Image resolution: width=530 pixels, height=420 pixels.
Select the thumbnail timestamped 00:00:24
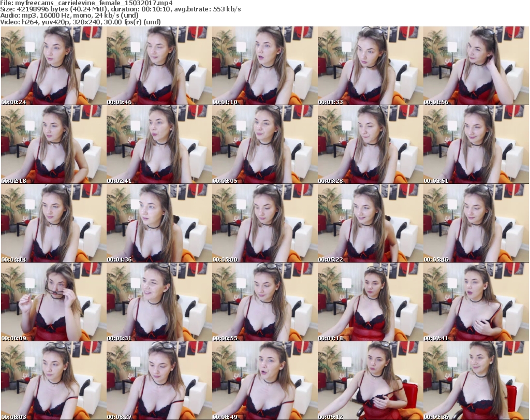53,65
